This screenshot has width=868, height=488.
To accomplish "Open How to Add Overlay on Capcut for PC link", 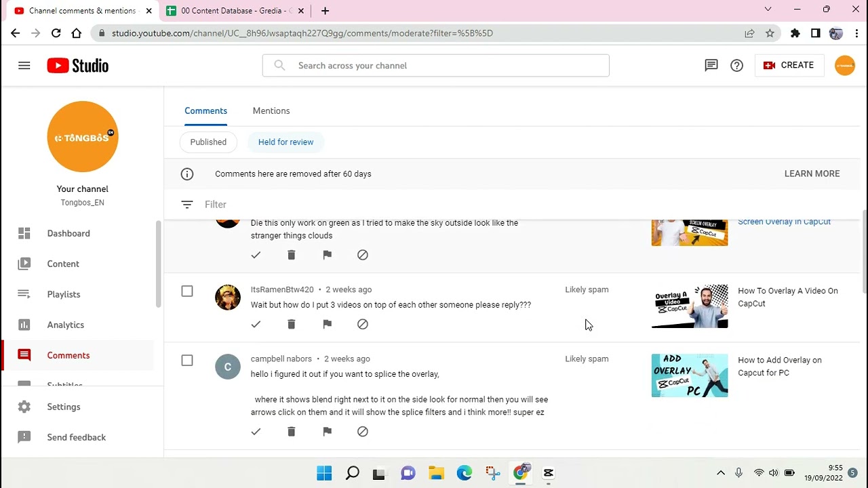I will (780, 366).
